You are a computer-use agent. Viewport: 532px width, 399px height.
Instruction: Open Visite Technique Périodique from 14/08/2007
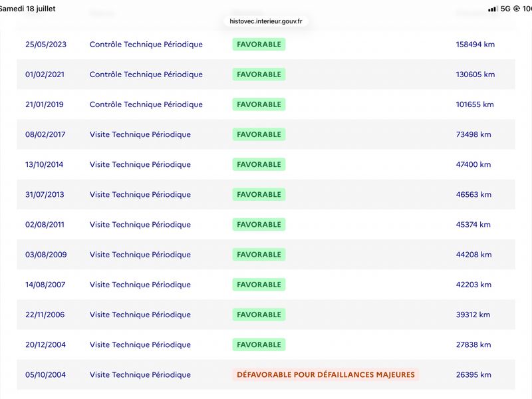(x=266, y=285)
